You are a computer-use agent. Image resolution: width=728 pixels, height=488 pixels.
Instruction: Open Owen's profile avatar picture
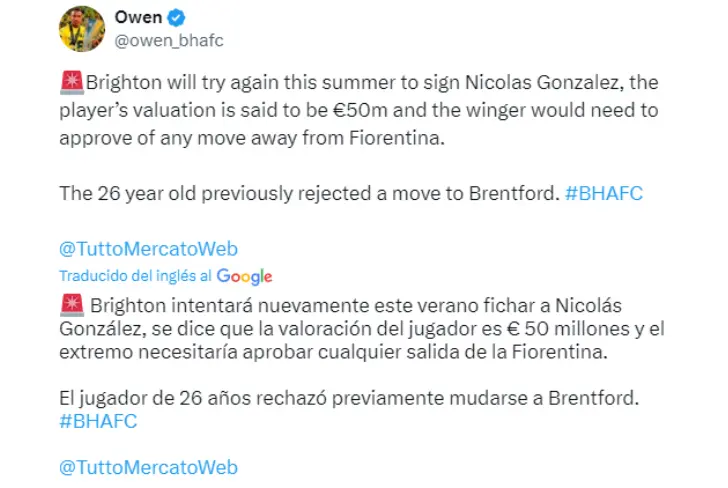click(x=82, y=29)
